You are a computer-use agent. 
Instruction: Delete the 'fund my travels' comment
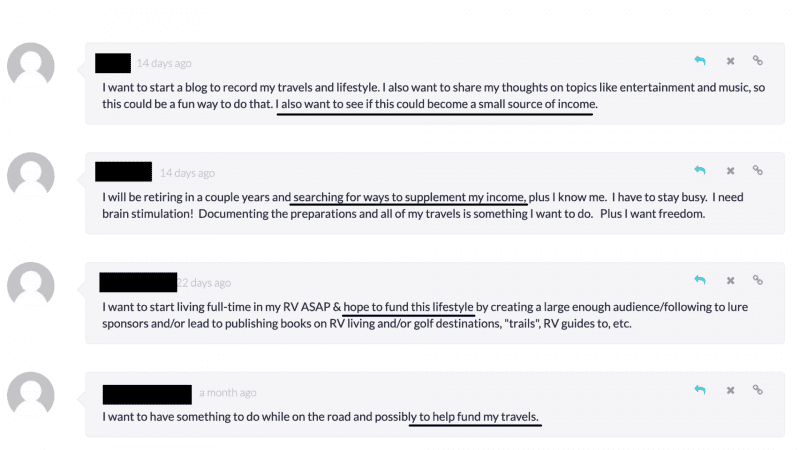tap(730, 391)
